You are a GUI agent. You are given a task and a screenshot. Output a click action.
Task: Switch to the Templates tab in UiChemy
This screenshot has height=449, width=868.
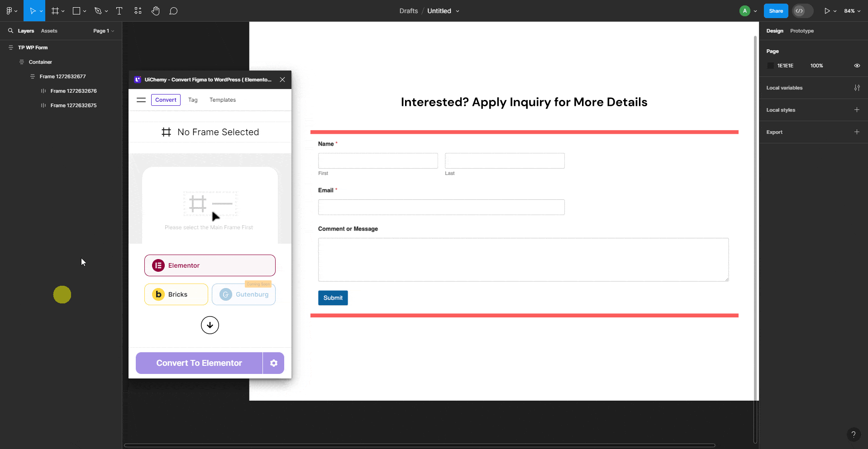pyautogui.click(x=222, y=99)
